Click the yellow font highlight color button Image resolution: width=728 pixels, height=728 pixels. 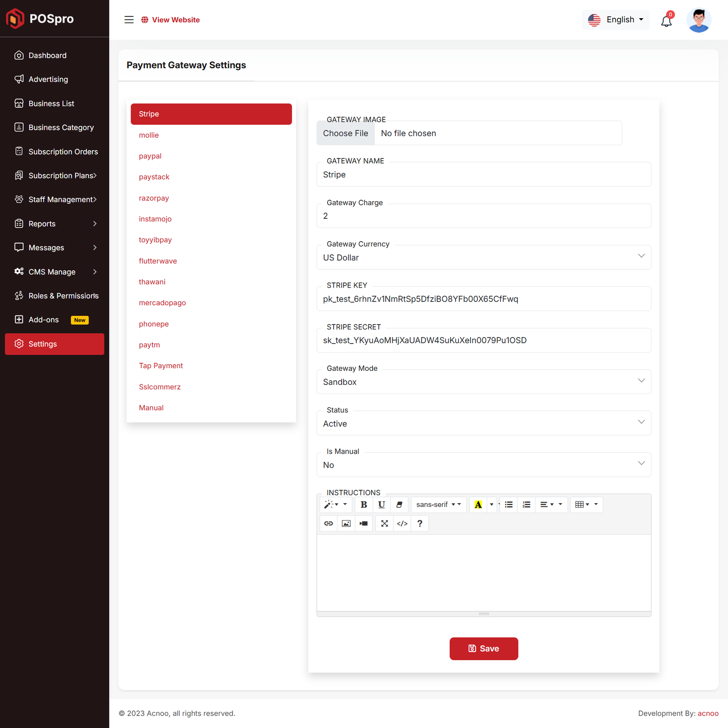478,505
